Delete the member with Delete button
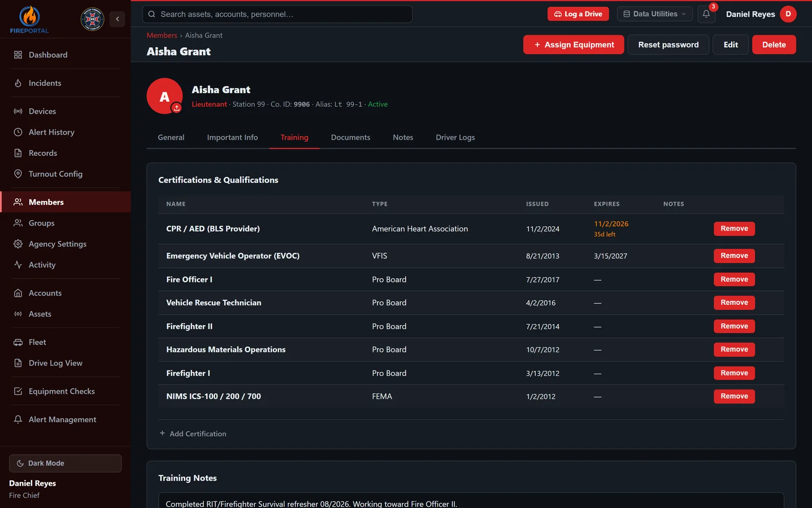This screenshot has width=812, height=508. tap(774, 45)
